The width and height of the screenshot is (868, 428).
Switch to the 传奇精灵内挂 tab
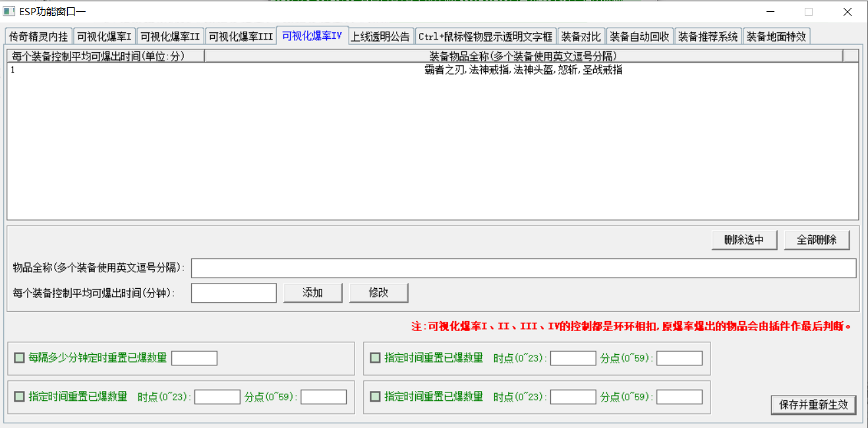(x=38, y=36)
